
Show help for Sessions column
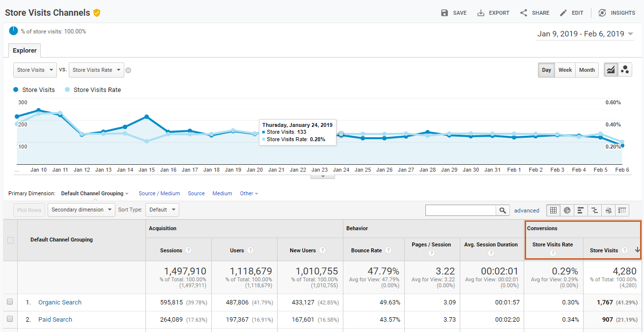click(x=189, y=250)
